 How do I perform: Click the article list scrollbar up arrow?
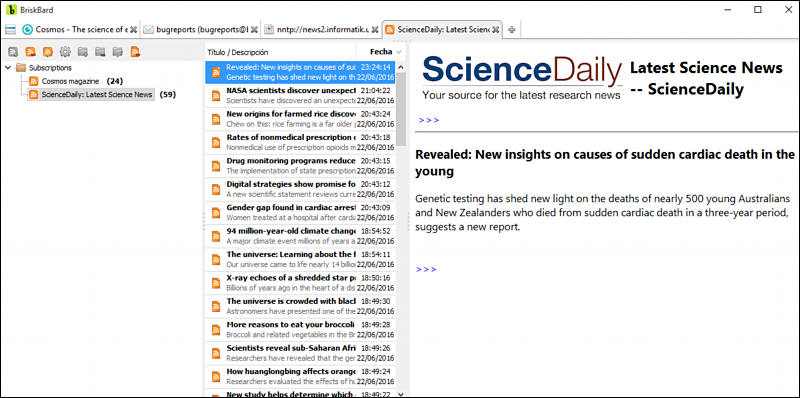(x=401, y=67)
